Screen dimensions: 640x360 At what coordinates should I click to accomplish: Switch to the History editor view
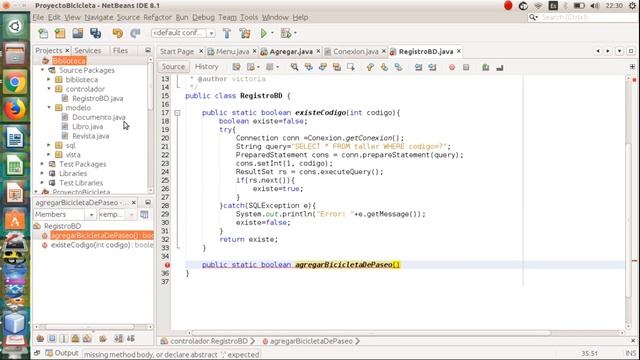(x=207, y=67)
